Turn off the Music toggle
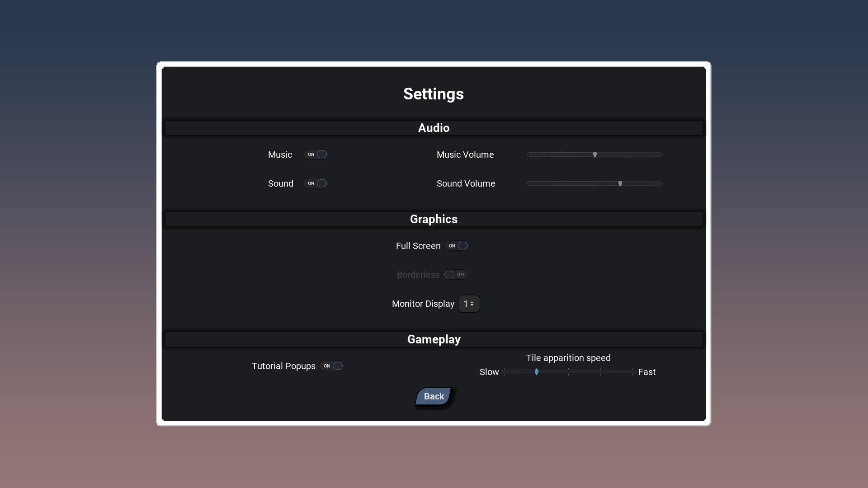 coord(316,154)
